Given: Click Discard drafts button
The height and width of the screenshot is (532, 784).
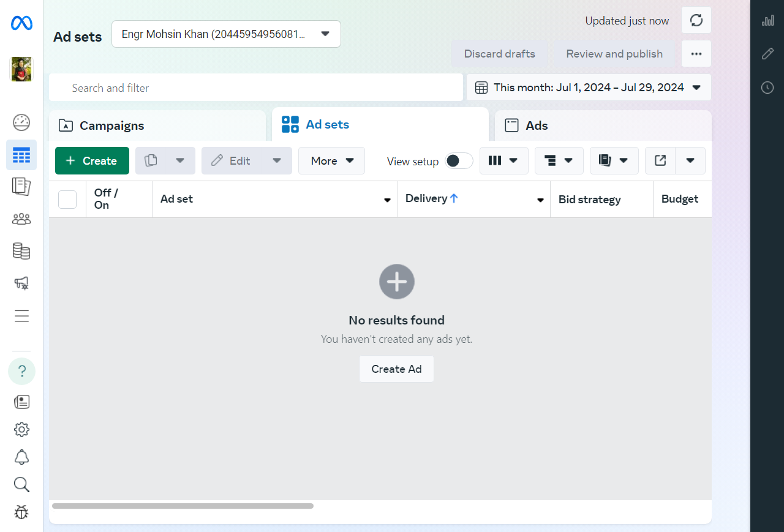Looking at the screenshot, I should coord(500,54).
